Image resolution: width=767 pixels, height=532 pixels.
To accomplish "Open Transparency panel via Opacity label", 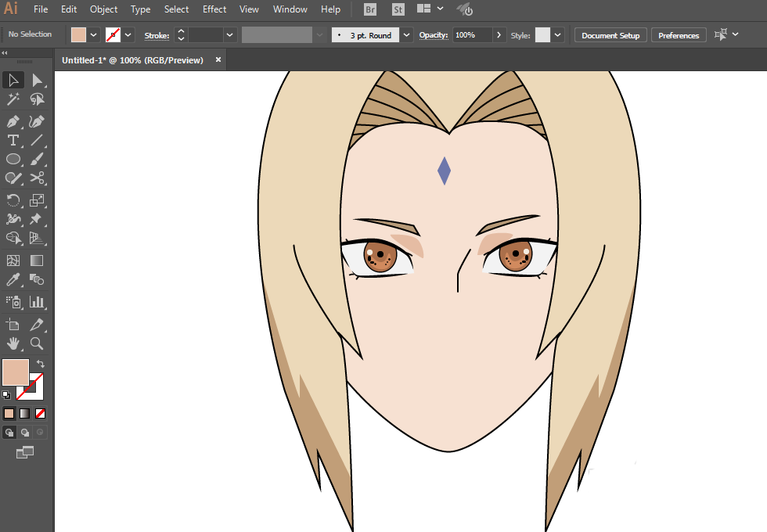I will click(434, 35).
